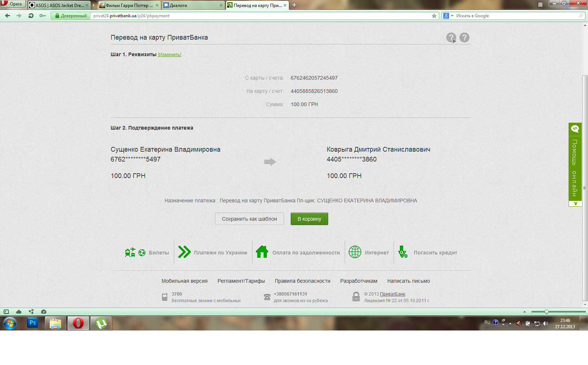
Task: Open the Помощь онлайн side tab
Action: tap(575, 165)
